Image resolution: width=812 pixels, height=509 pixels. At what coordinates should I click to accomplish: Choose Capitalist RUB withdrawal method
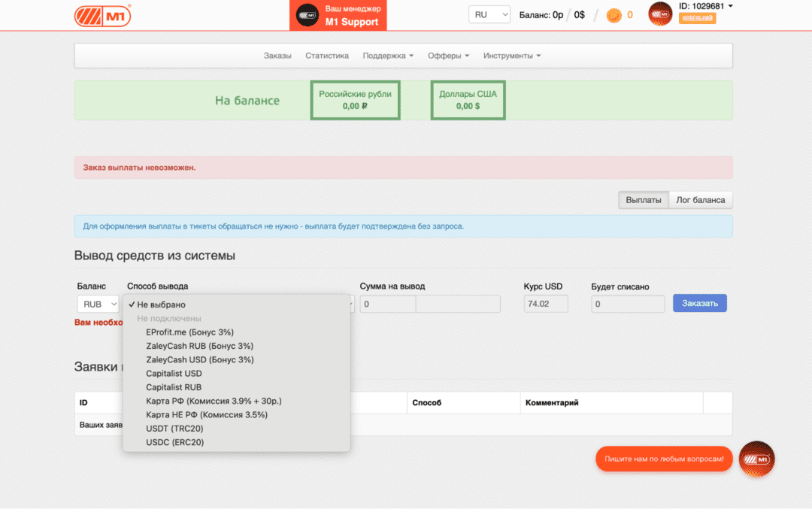(x=236, y=387)
